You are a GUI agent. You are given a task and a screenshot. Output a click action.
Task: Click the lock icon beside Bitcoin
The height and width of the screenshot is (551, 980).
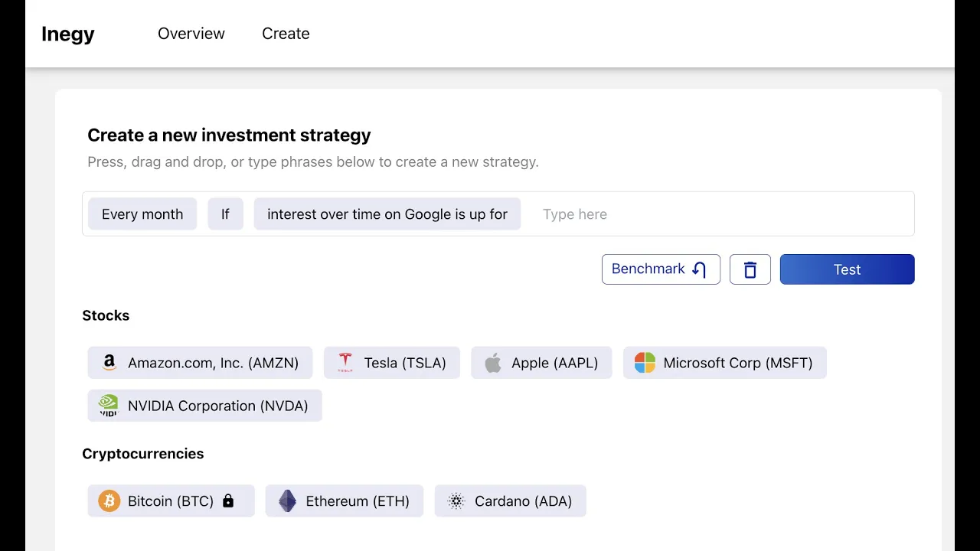click(228, 501)
